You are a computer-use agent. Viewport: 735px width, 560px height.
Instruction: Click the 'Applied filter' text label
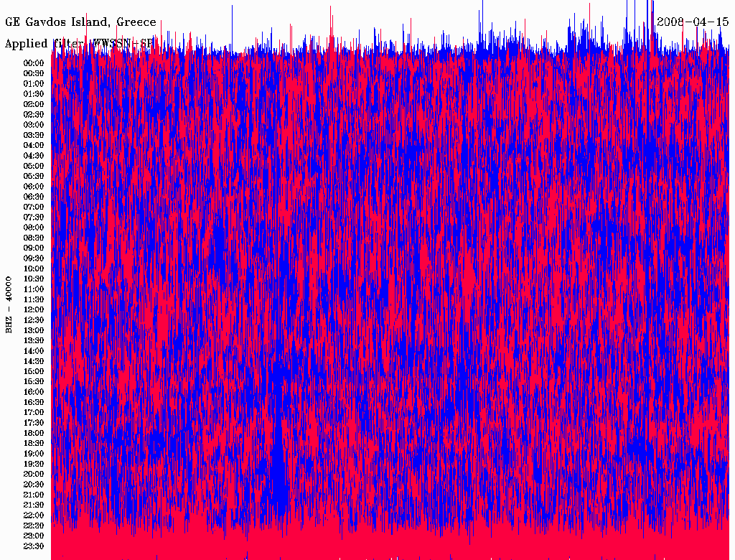tap(43, 44)
